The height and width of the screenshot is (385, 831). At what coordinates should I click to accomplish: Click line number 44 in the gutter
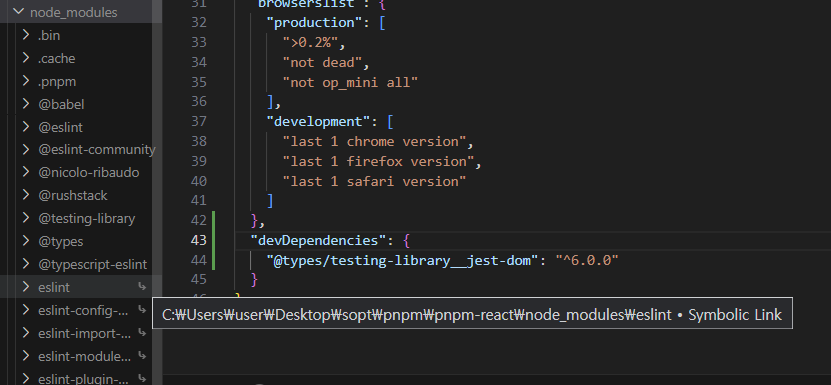coord(199,260)
